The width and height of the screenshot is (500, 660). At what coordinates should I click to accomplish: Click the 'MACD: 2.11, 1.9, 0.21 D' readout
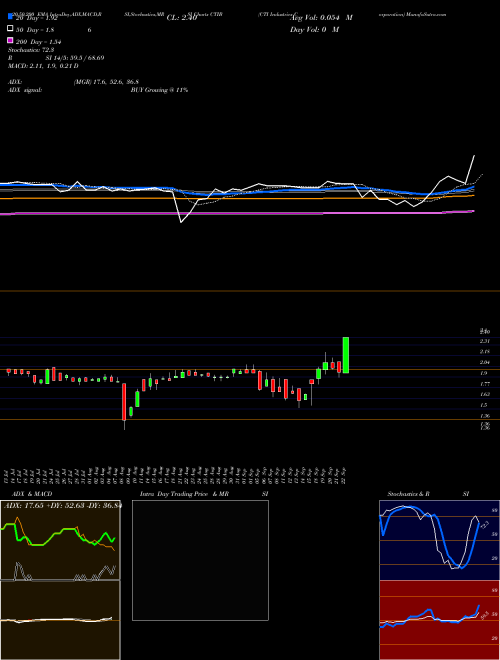pos(43,66)
